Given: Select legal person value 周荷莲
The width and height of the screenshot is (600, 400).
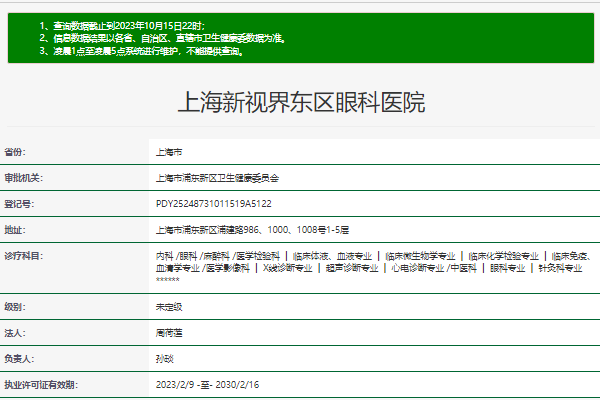Looking at the screenshot, I should coord(169,333).
